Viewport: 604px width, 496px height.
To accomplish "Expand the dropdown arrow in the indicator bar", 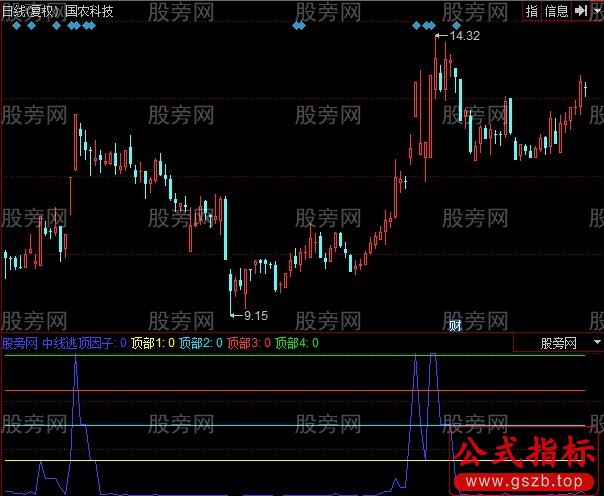I will [595, 342].
